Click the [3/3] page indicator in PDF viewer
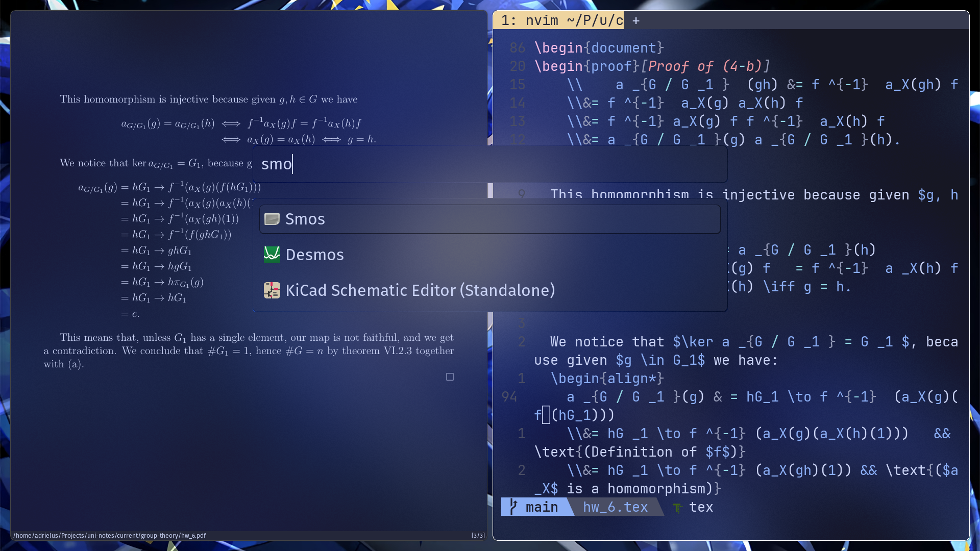The width and height of the screenshot is (980, 551). click(x=478, y=536)
